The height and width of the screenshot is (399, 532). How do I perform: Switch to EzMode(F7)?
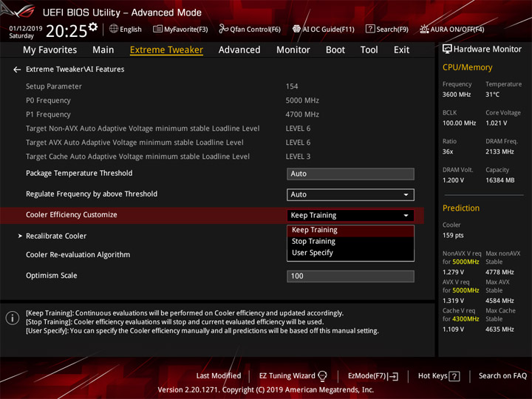tap(366, 375)
